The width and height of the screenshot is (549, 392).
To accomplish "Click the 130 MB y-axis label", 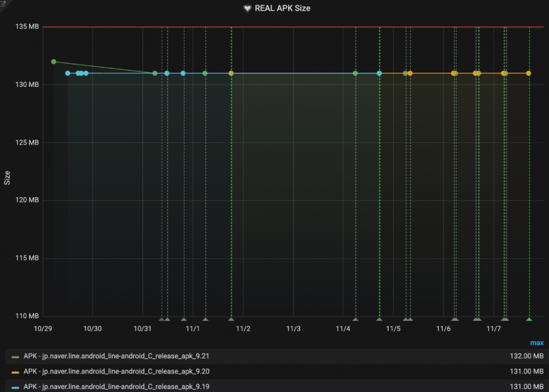I will pyautogui.click(x=27, y=84).
